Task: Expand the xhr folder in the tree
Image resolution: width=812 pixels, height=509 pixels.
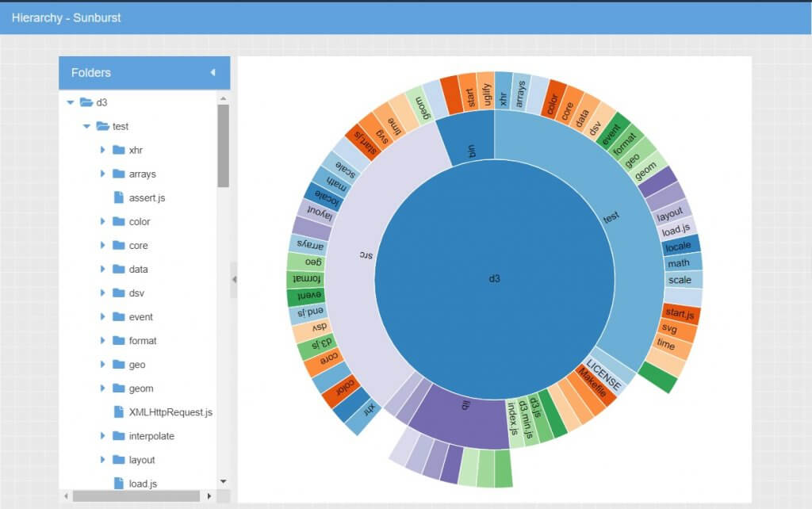Action: [102, 150]
